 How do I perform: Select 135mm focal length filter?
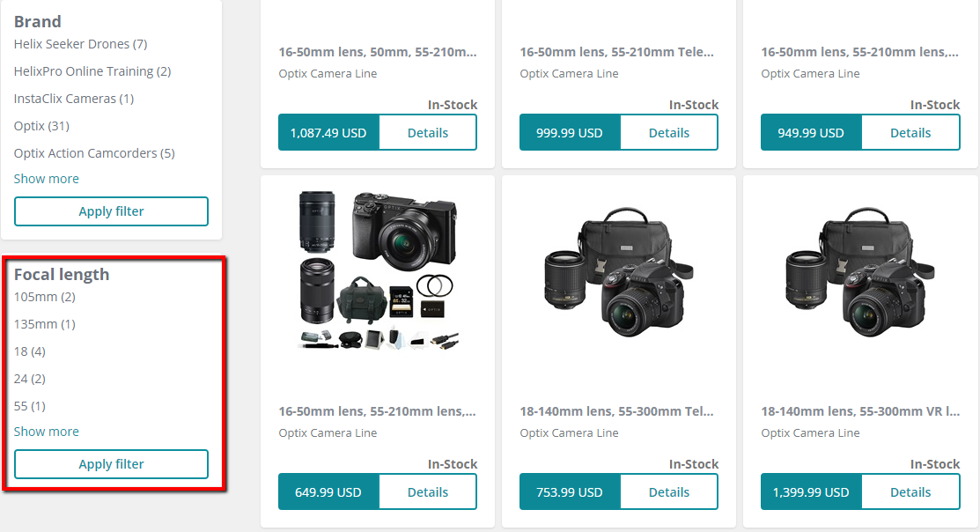click(x=44, y=324)
